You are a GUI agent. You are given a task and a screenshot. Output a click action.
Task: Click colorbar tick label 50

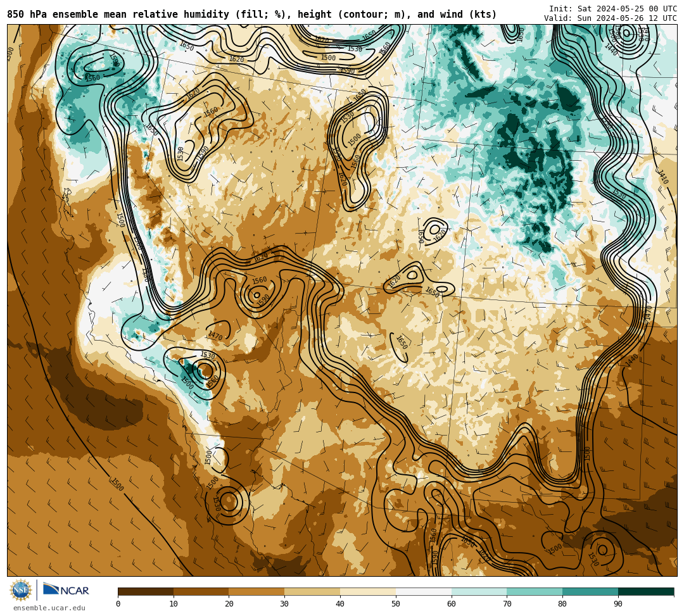click(x=396, y=604)
